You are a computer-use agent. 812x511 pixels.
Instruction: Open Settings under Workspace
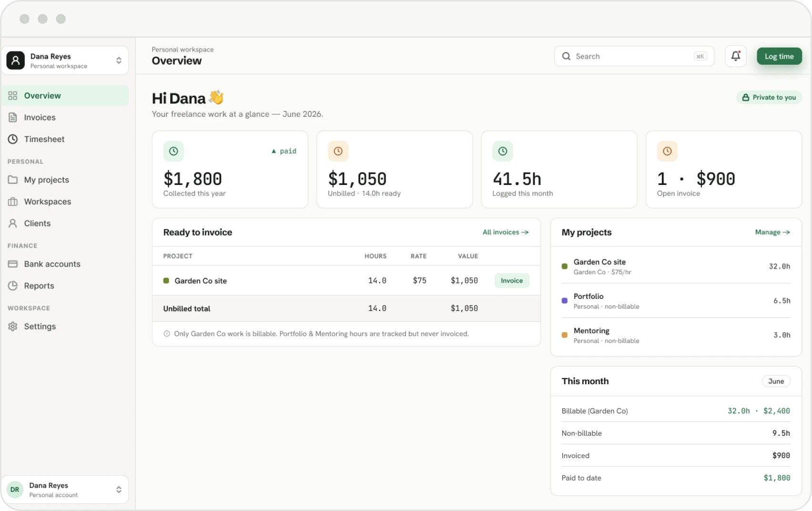65,327
